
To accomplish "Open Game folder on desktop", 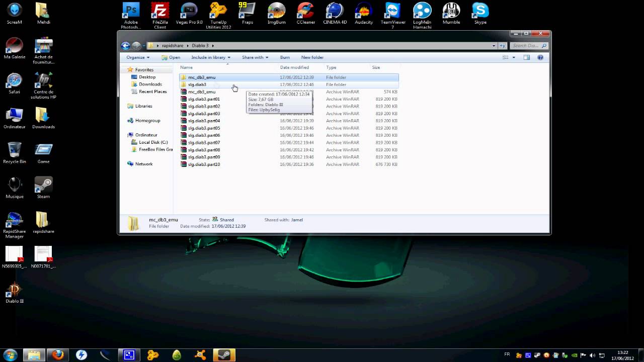I will pos(43,153).
